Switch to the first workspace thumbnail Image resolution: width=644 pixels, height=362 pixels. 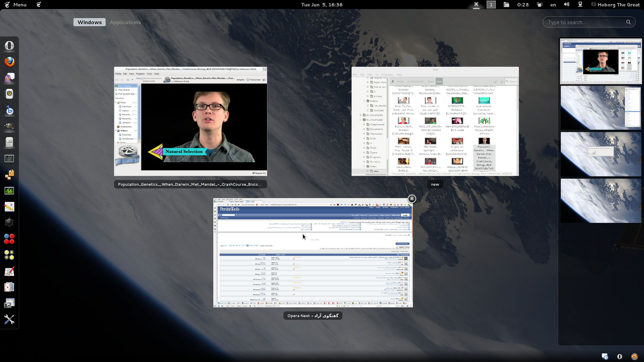tap(601, 61)
